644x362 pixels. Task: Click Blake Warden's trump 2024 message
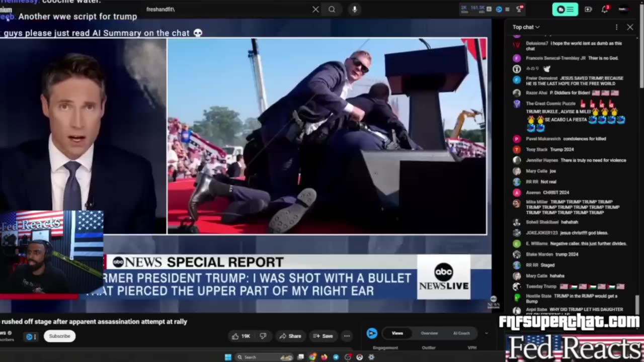567,254
